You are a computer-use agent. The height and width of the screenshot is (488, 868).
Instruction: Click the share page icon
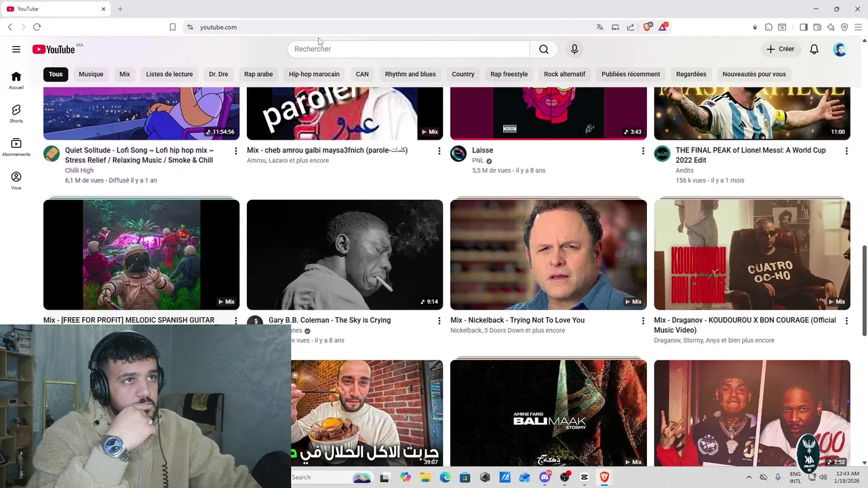tap(631, 27)
